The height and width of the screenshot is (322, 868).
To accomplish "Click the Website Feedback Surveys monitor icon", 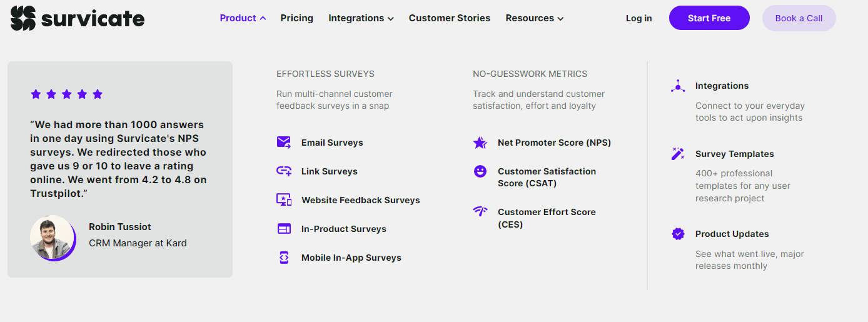I will click(284, 200).
